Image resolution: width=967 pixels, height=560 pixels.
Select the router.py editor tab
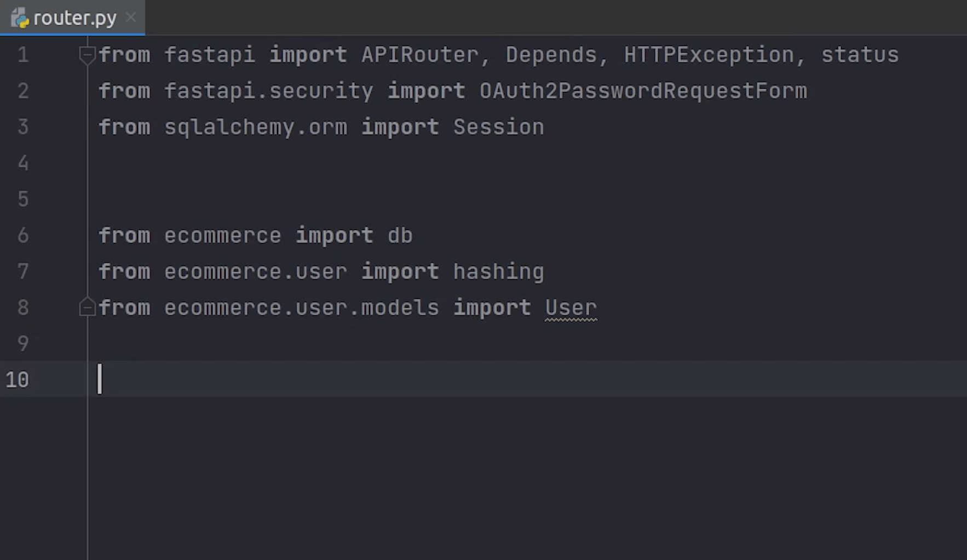coord(74,18)
